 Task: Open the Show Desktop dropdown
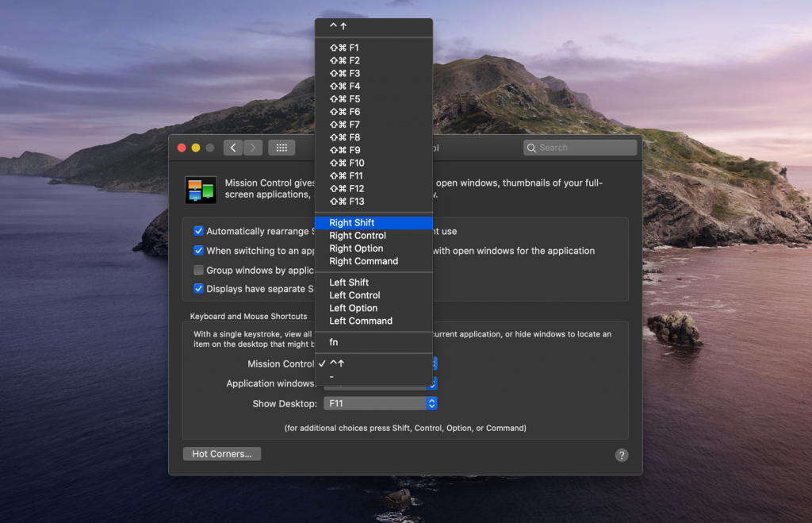(380, 403)
